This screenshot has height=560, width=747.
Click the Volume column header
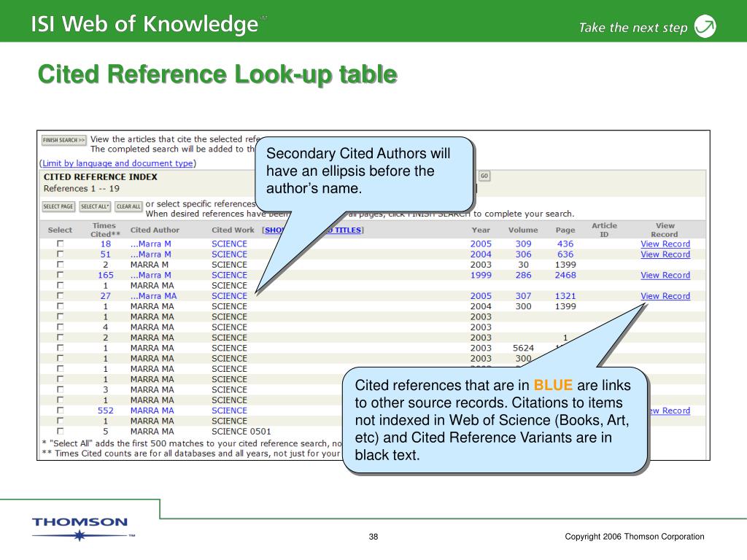pyautogui.click(x=523, y=230)
